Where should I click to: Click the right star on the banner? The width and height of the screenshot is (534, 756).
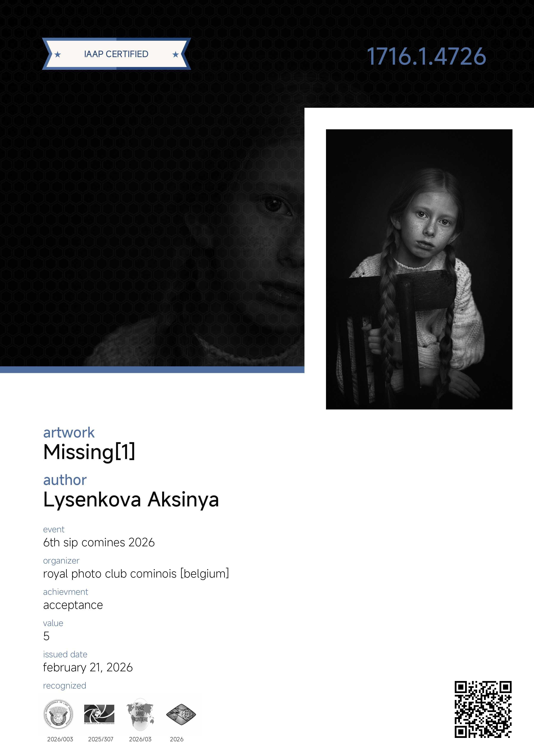point(176,54)
